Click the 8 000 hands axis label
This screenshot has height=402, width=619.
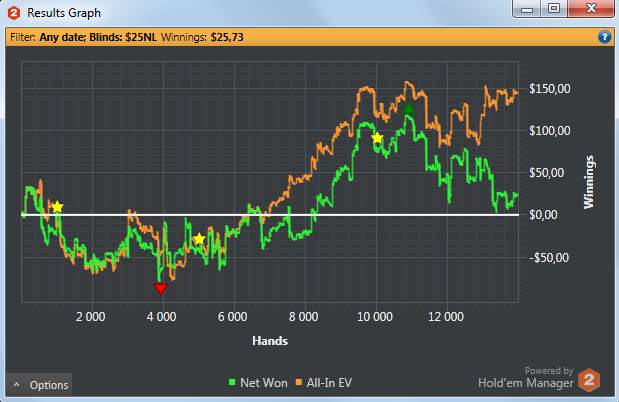[x=304, y=317]
